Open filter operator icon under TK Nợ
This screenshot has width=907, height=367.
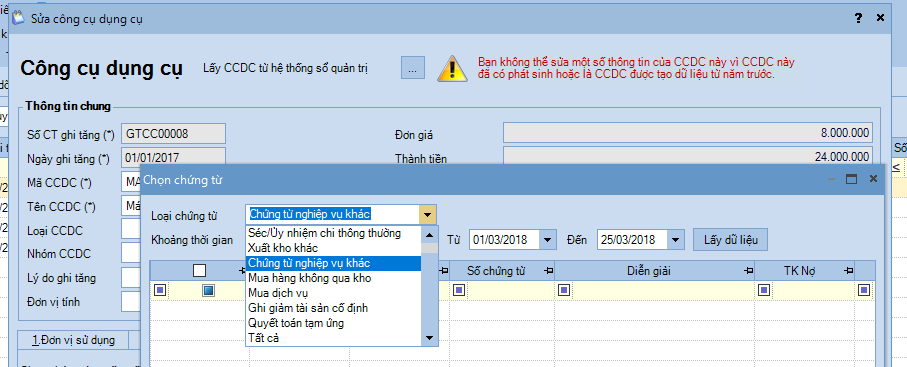click(764, 290)
